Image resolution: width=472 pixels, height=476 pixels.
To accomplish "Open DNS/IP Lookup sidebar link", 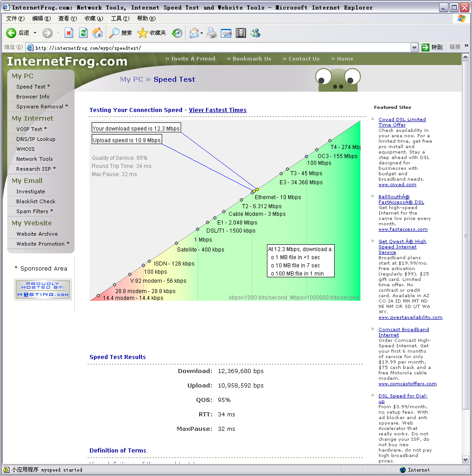I will pos(36,139).
